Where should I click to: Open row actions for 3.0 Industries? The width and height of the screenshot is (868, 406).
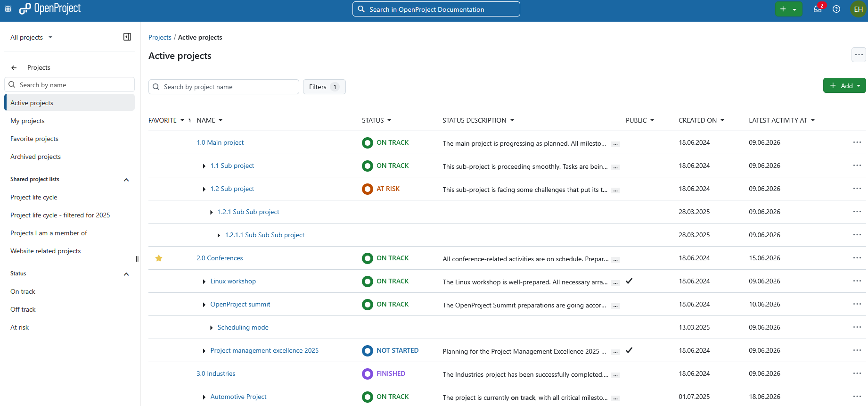(x=857, y=373)
